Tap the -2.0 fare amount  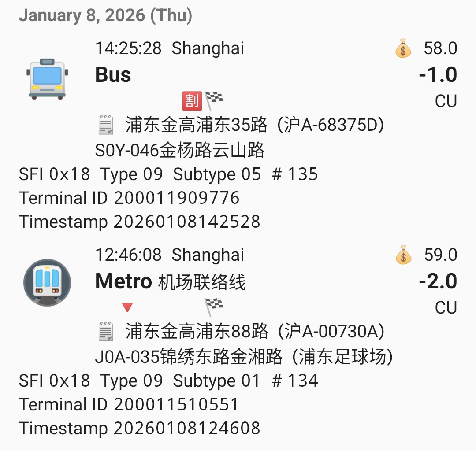[438, 281]
